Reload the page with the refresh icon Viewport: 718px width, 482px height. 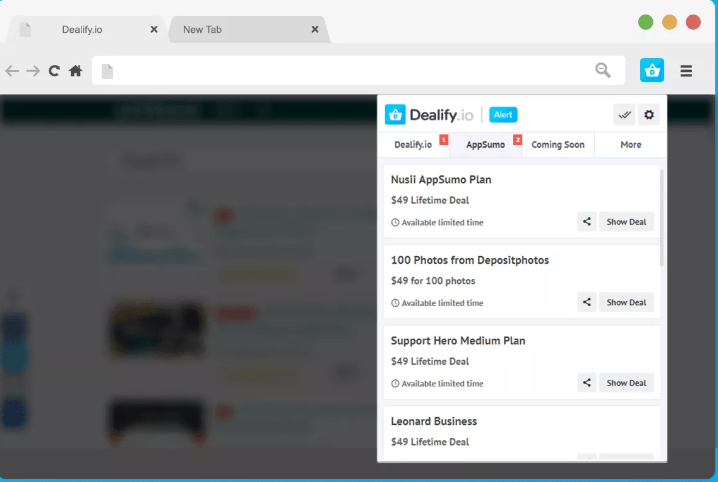click(54, 70)
